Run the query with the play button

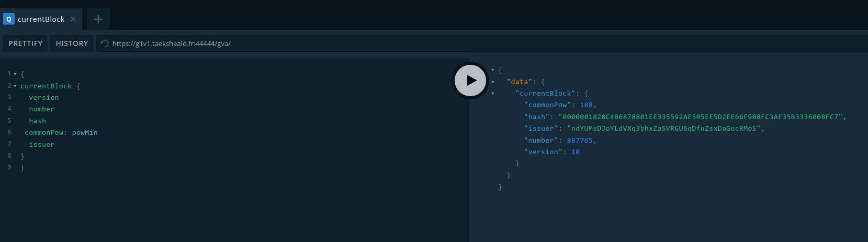click(470, 80)
